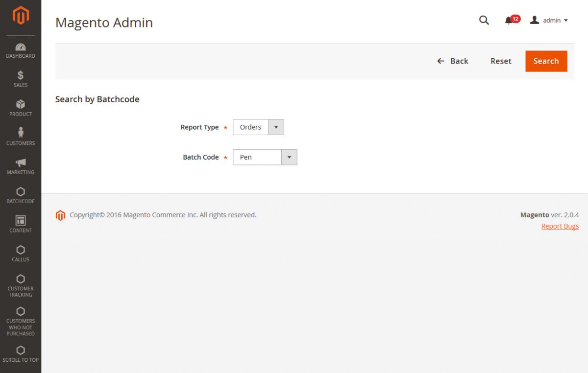Open the Report Type dropdown
This screenshot has width=588, height=373.
(276, 127)
